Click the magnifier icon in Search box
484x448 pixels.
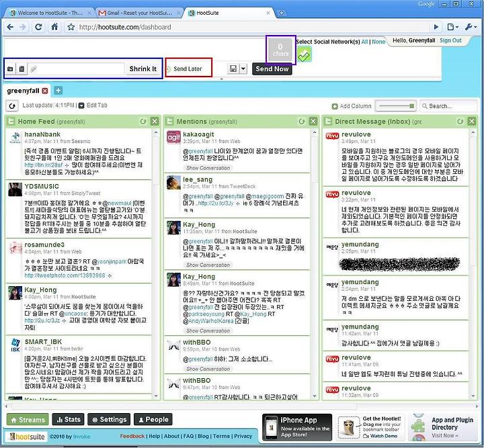point(425,106)
